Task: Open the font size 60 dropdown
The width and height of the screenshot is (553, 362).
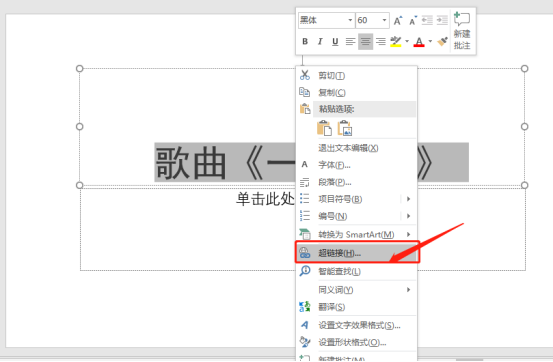Action: tap(372, 20)
